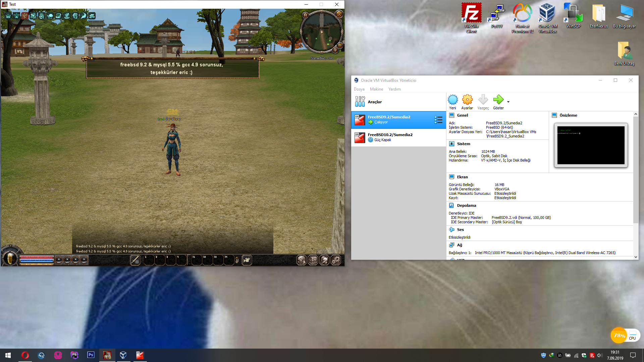This screenshot has height=362, width=644.
Task: Open the PuTTY desktop shortcut
Action: click(x=497, y=16)
